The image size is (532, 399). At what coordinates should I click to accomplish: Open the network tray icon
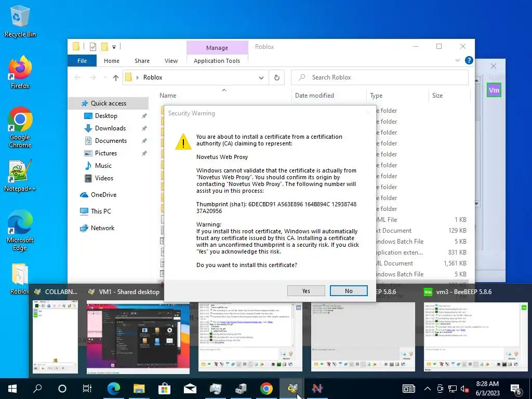pos(453,389)
